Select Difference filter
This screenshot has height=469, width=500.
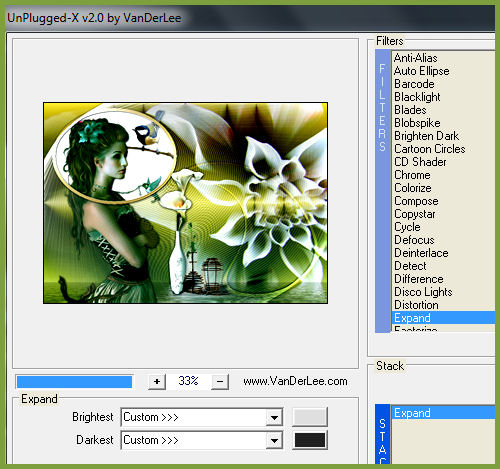click(443, 279)
